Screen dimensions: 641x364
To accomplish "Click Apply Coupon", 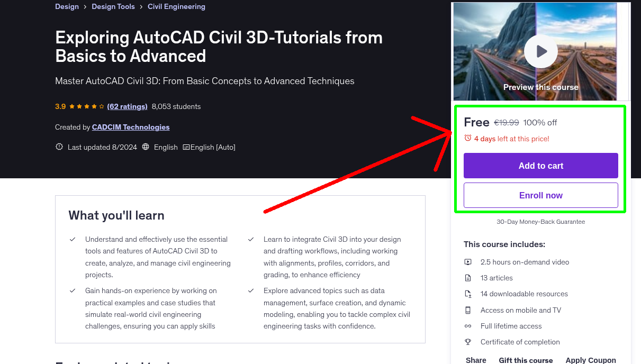I will [591, 360].
